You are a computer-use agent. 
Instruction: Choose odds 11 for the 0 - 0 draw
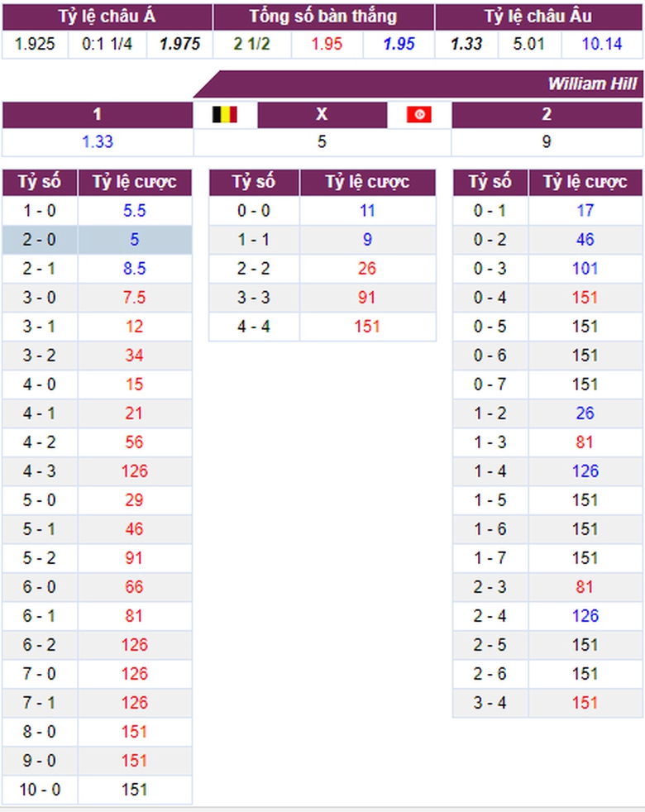(367, 211)
